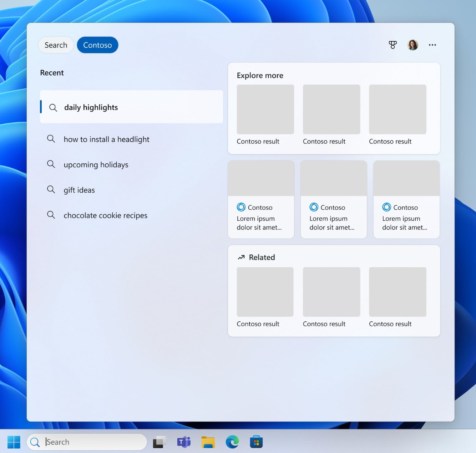Open the three-dot more options menu
Screen dimensions: 476x453
pos(432,45)
